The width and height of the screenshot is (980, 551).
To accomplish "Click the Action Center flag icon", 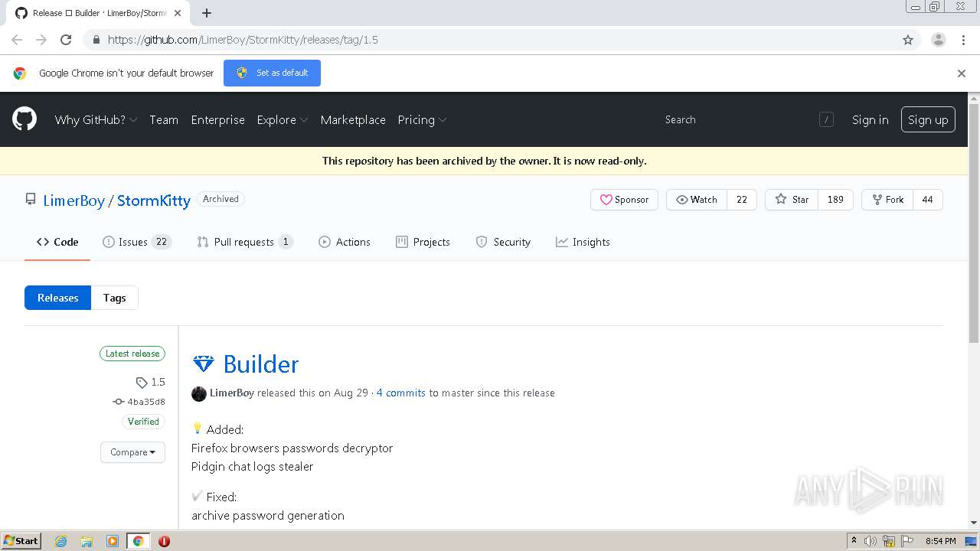I will [908, 541].
